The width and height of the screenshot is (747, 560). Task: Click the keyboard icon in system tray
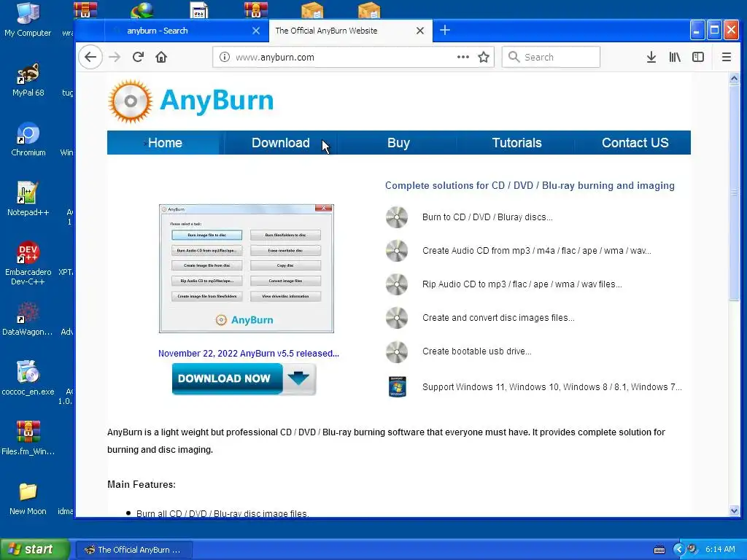click(x=659, y=550)
